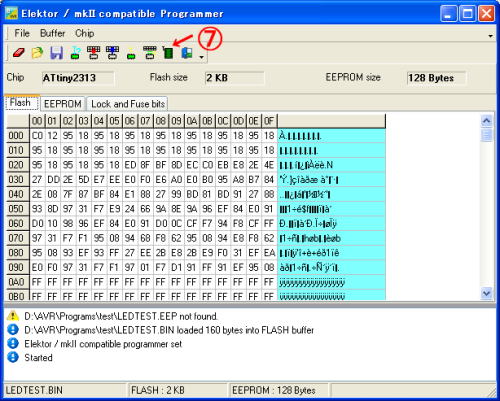The height and width of the screenshot is (401, 500).
Task: Click the blue-arrow chip-to-buffer icon
Action: click(x=112, y=53)
